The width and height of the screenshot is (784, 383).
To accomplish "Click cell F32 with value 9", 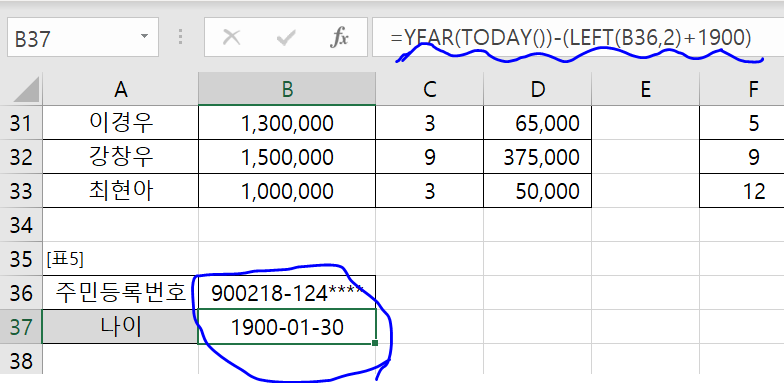I will [x=742, y=156].
